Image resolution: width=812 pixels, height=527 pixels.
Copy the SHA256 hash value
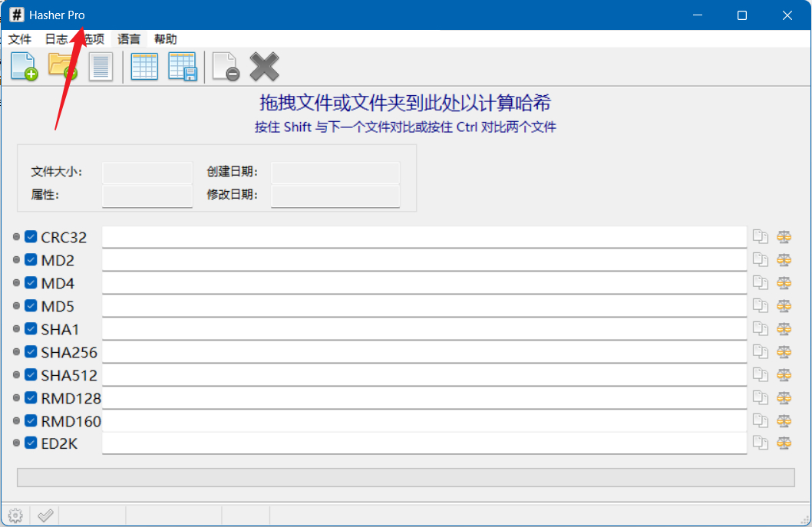tap(761, 351)
